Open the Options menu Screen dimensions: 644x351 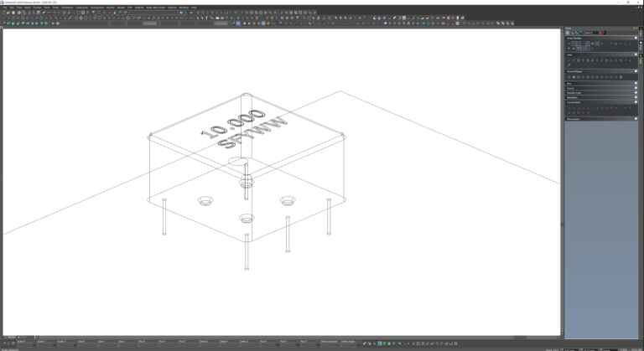(x=172, y=8)
